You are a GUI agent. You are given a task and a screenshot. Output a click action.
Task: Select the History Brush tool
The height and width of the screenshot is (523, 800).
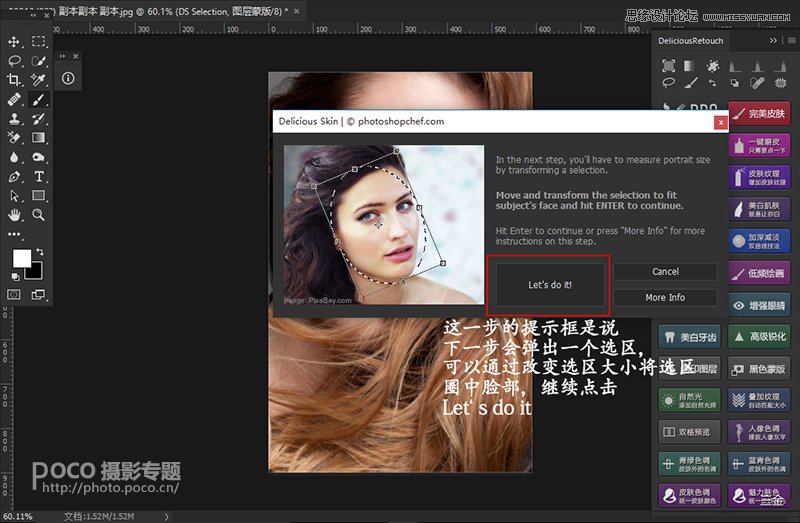click(x=38, y=118)
